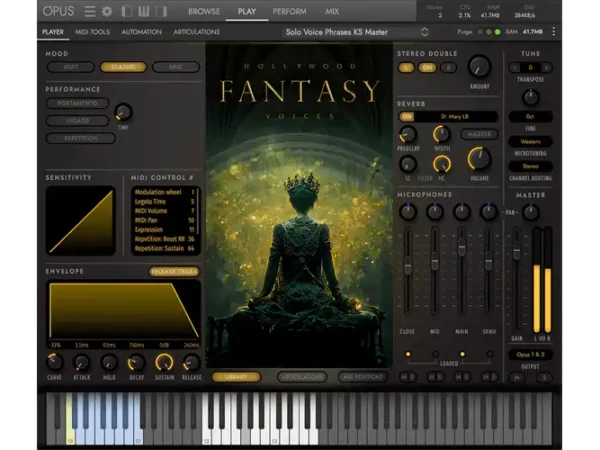Open the Automation sub-tab
The height and width of the screenshot is (450, 600).
click(142, 32)
